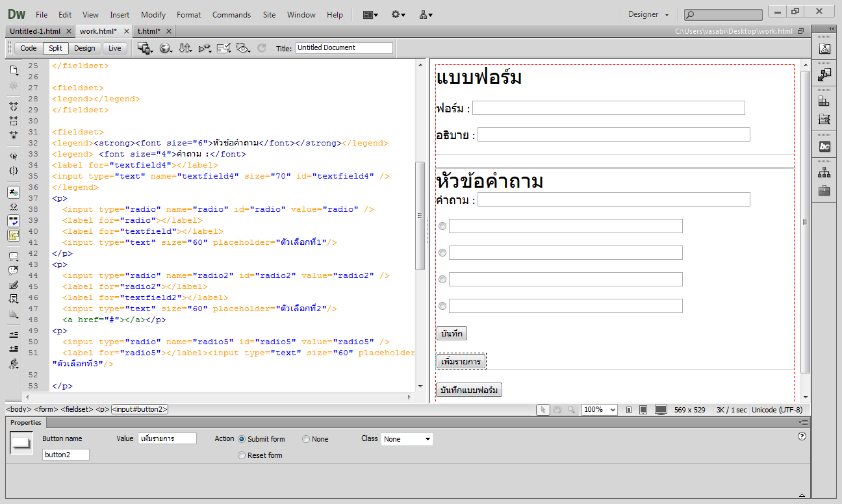The image size is (842, 504).
Task: Open Move or Convert CSS icon
Action: [x=14, y=314]
